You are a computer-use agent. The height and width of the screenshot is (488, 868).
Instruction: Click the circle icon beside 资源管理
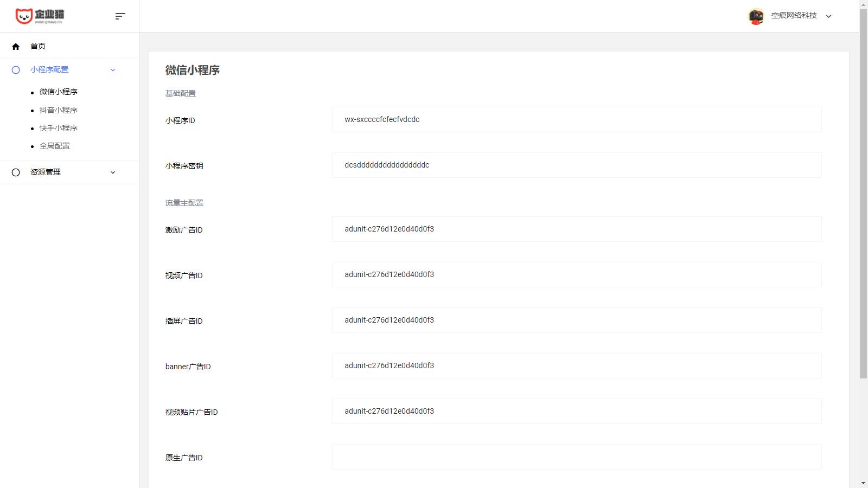point(16,172)
